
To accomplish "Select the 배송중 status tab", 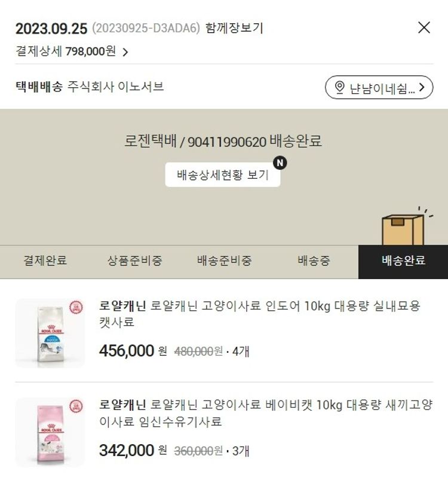I will click(x=314, y=261).
